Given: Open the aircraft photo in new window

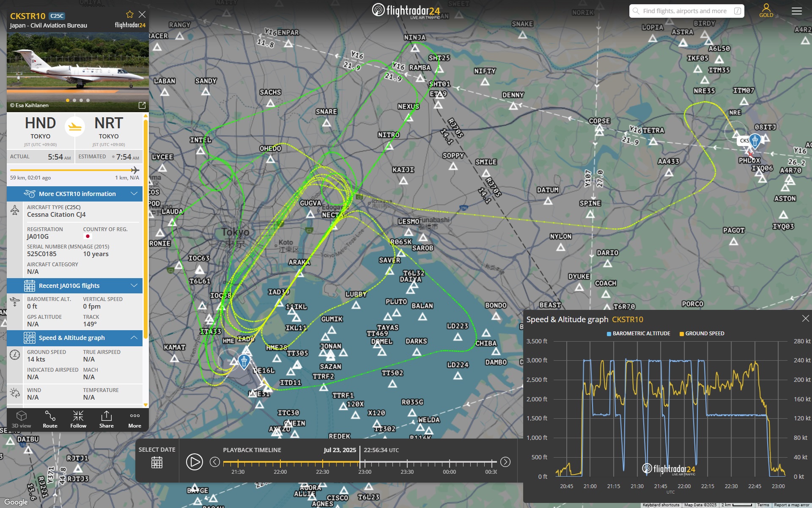Looking at the screenshot, I should click(142, 105).
